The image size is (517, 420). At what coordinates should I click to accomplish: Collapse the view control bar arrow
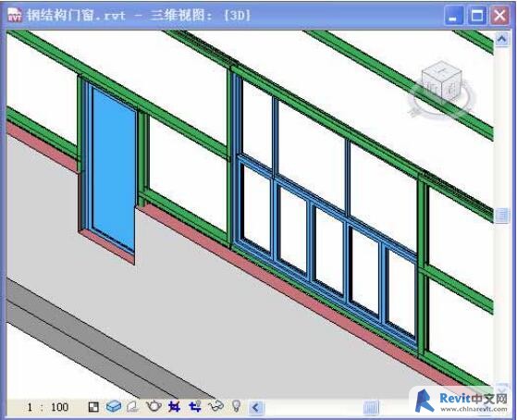[x=256, y=407]
